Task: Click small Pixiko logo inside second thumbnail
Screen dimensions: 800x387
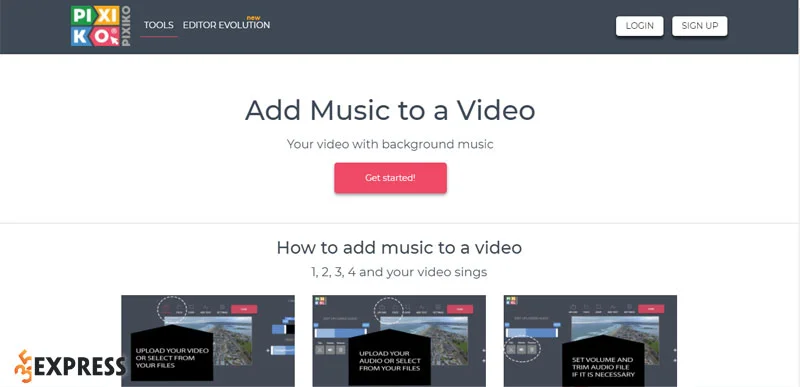Action: [320, 301]
